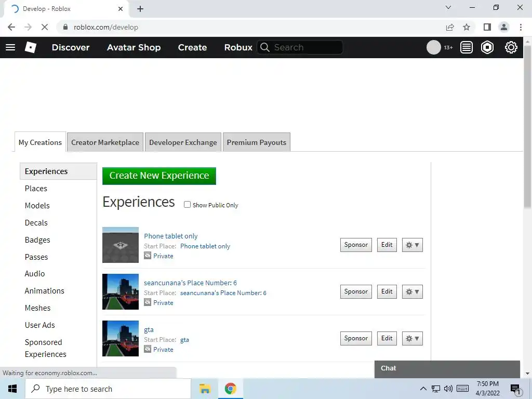Select Badges in the sidebar
The height and width of the screenshot is (399, 532).
[x=37, y=240]
